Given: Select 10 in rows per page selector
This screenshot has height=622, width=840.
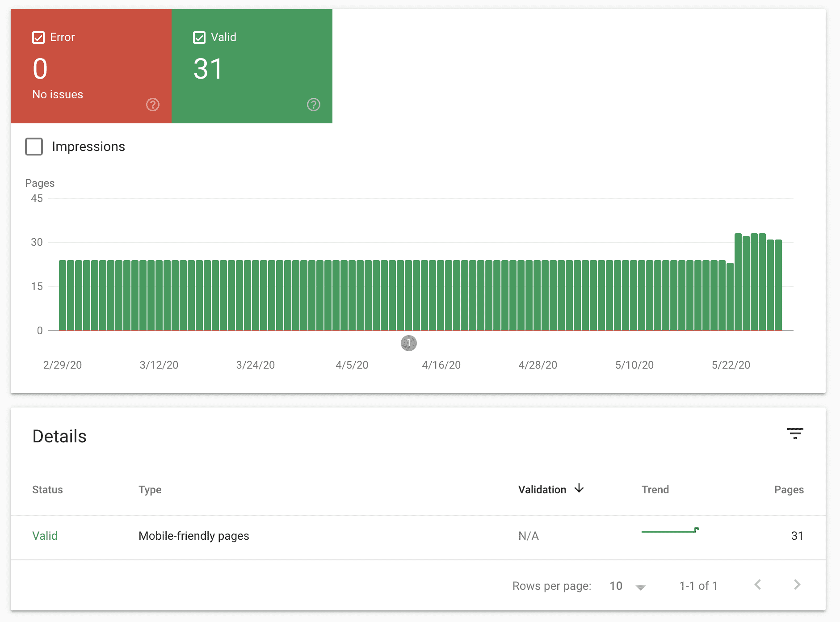Looking at the screenshot, I should 616,585.
